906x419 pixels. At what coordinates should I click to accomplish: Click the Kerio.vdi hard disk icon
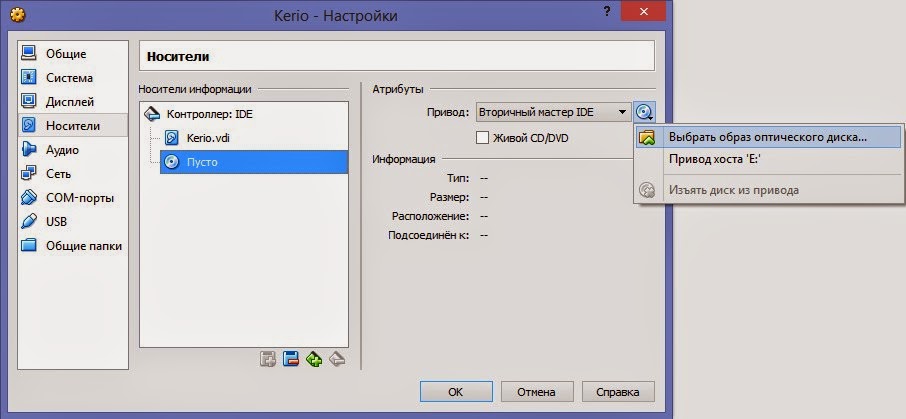click(x=172, y=138)
